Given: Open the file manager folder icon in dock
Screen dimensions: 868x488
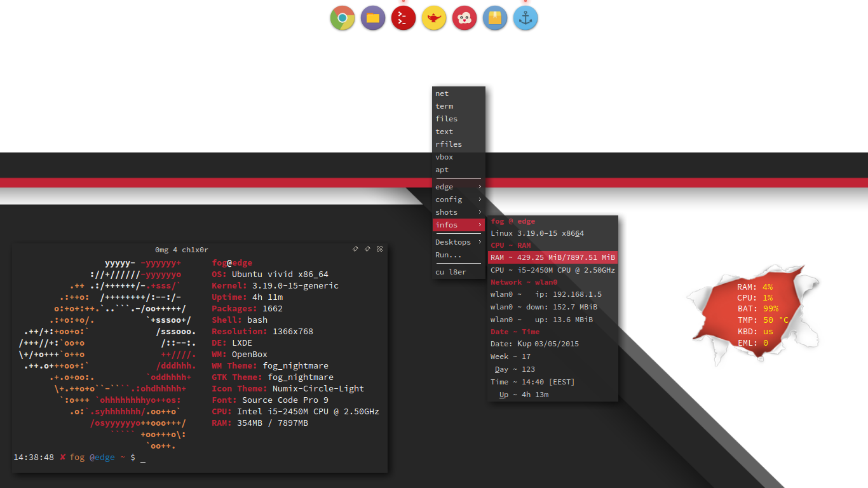Looking at the screenshot, I should [x=373, y=18].
